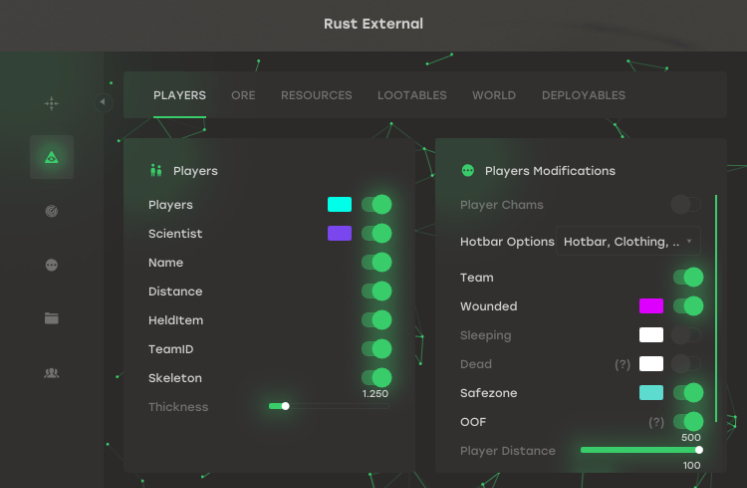Enable the Dead toggle
Image resolution: width=747 pixels, height=488 pixels.
(686, 364)
